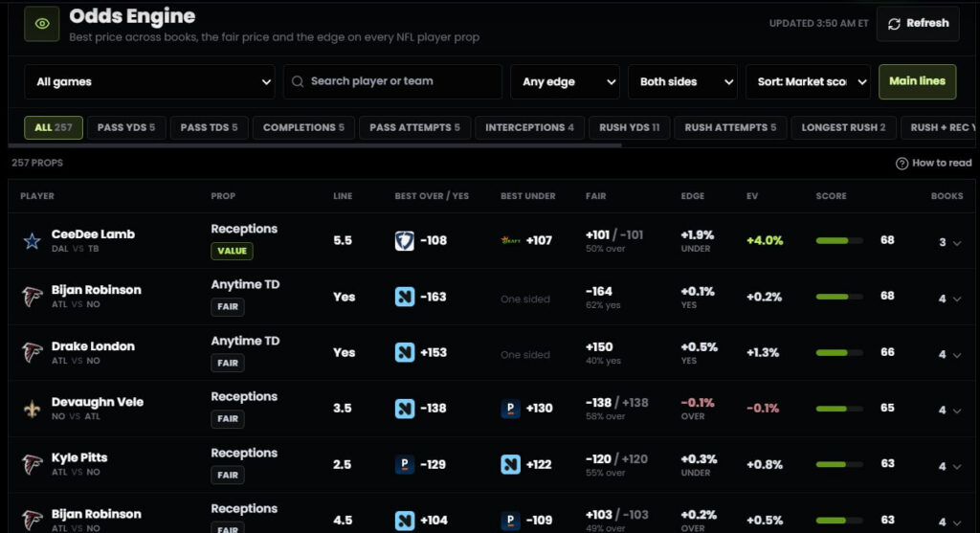
Task: Click the N sportsbook icon next to +104
Action: [x=405, y=521]
